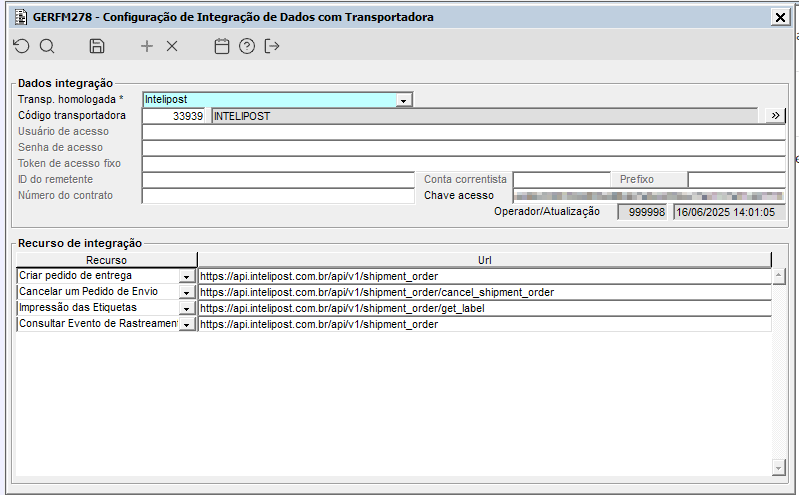Open the calendar toolbar icon

click(x=222, y=46)
